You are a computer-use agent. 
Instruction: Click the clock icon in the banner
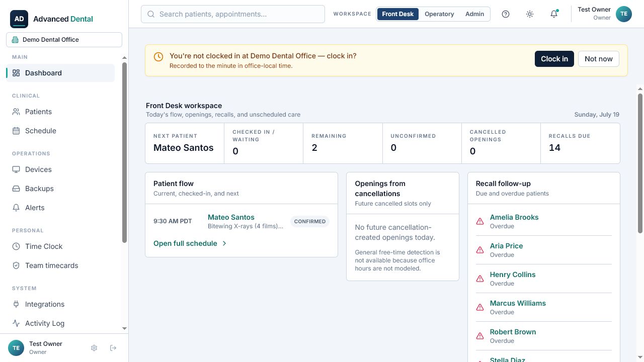coord(158,57)
